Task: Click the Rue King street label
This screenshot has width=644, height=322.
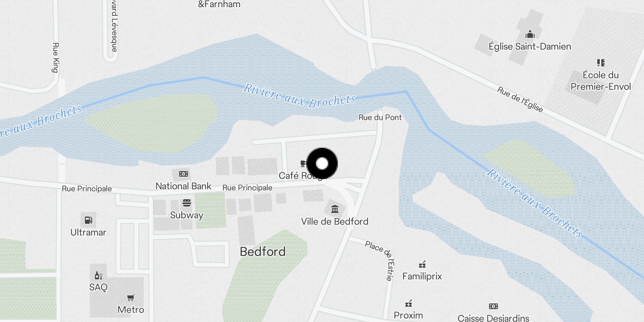Action: pyautogui.click(x=56, y=58)
